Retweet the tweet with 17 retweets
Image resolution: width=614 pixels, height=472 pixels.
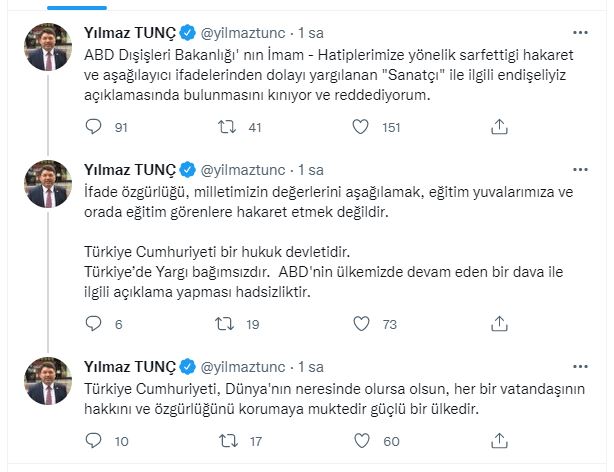[229, 441]
